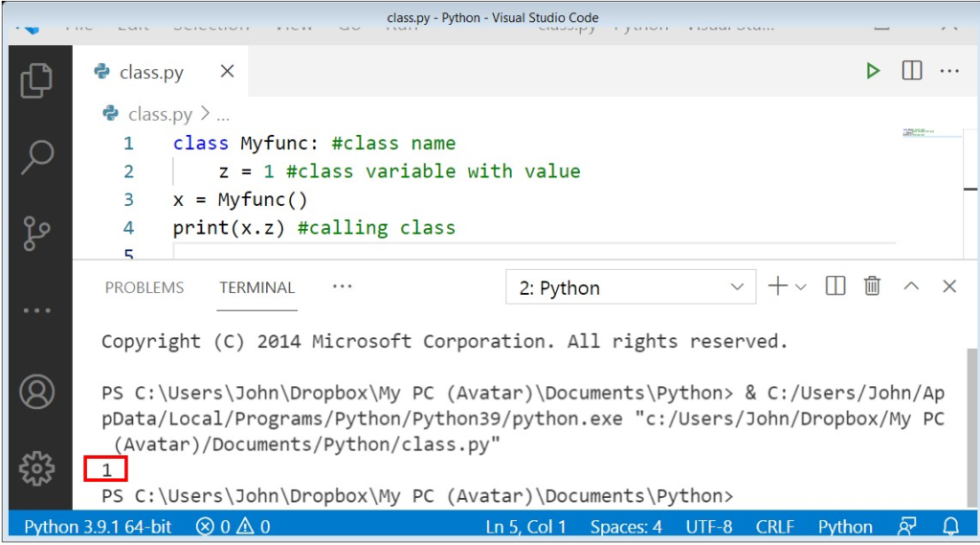Open notifications bell in status bar
The width and height of the screenshot is (980, 545).
click(x=950, y=527)
